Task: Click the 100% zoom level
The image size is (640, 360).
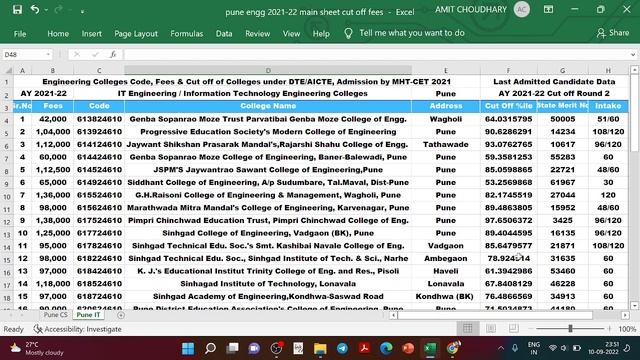Action: [627, 329]
